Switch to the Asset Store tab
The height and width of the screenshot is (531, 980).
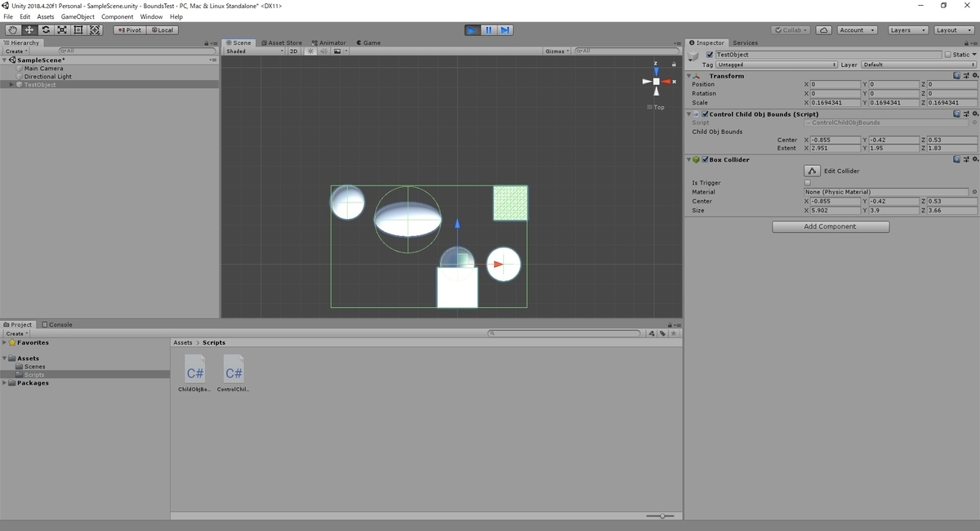[281, 42]
